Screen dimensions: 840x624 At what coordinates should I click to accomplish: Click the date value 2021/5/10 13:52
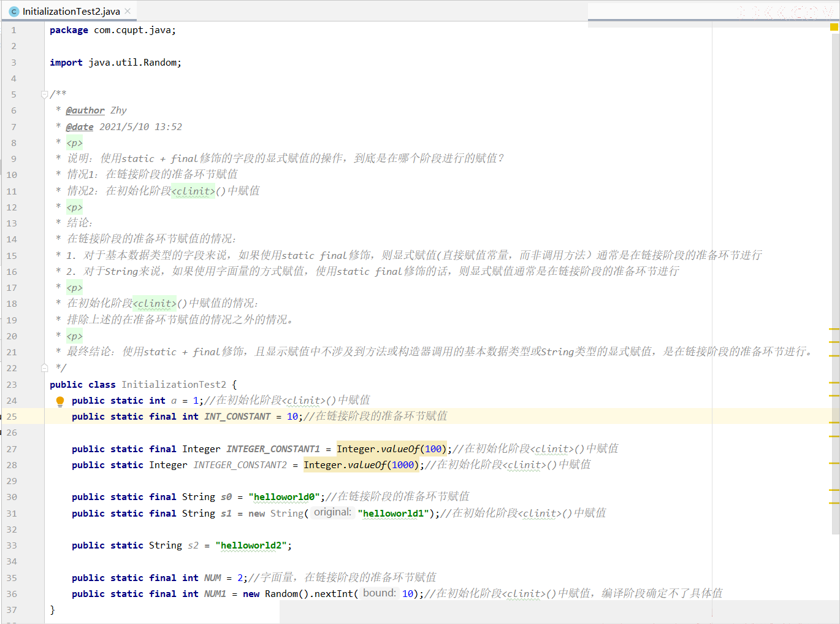click(140, 127)
